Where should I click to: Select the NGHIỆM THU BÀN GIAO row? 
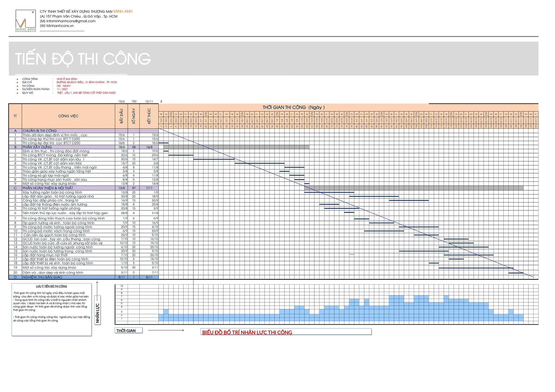(42, 277)
